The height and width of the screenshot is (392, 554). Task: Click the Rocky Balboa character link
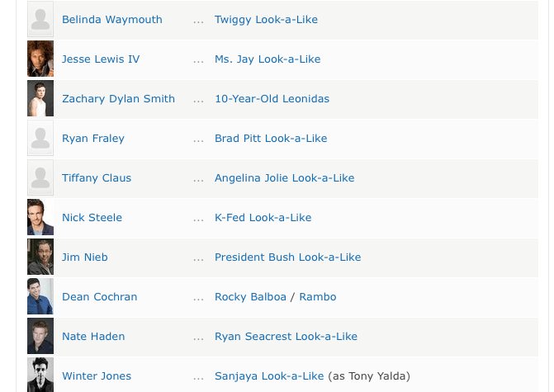[250, 297]
